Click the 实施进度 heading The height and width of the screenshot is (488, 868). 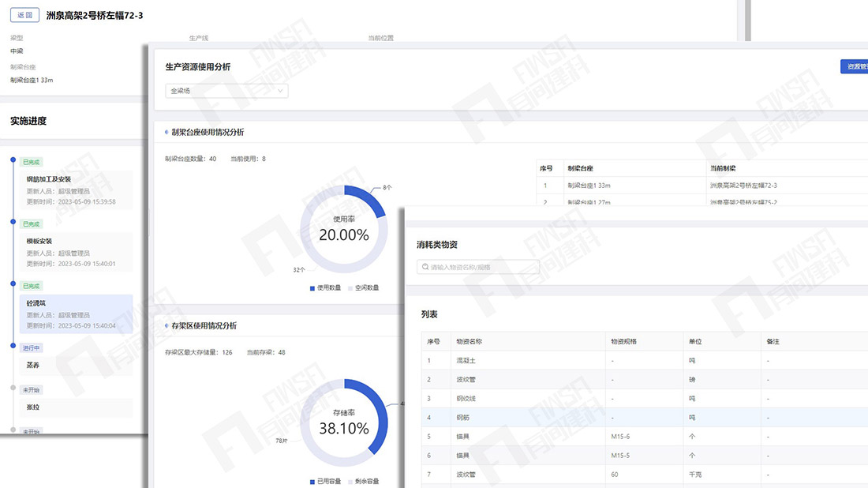tap(28, 121)
